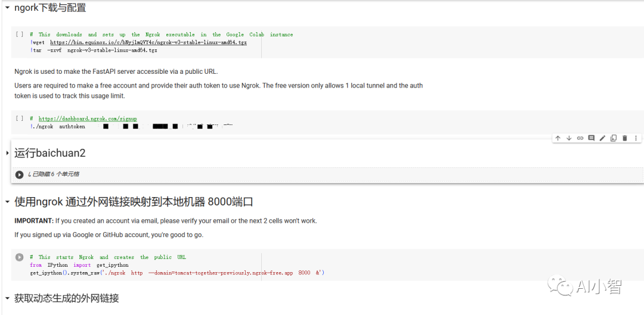Click the 'This starts Ngrok' comment line
The height and width of the screenshot is (315, 644).
tap(108, 257)
